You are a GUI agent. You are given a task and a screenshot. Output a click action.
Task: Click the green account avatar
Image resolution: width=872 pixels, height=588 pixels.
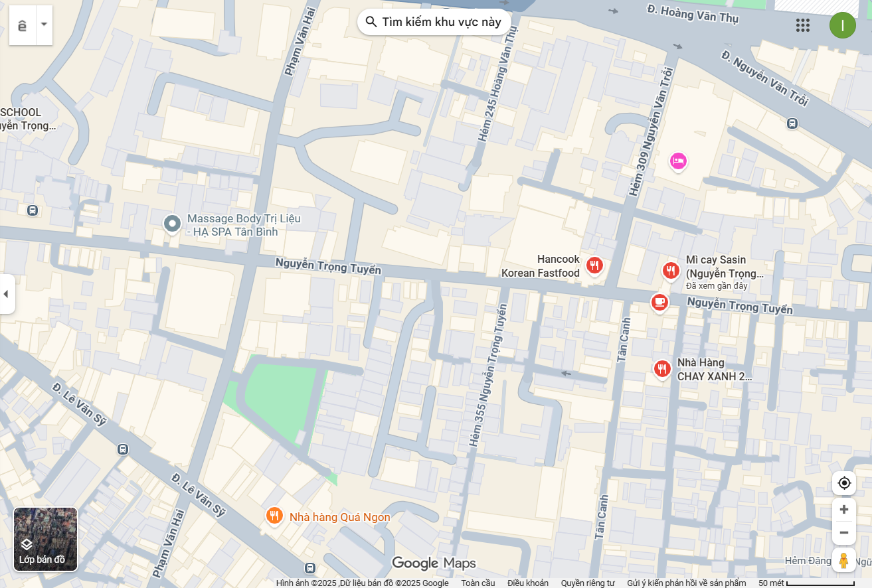[x=842, y=25]
